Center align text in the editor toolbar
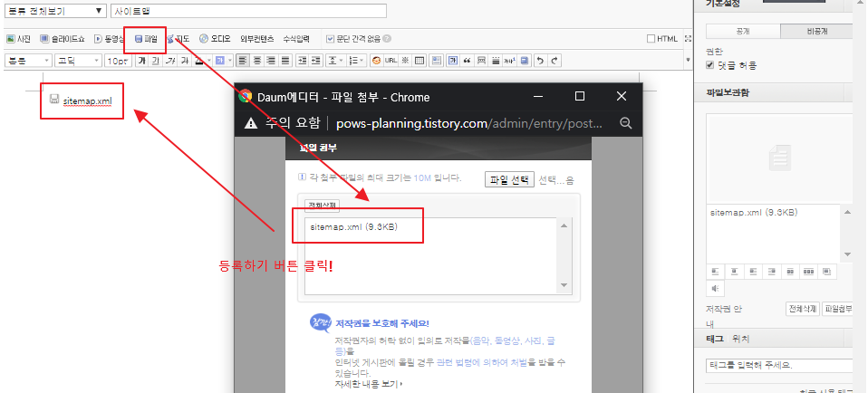This screenshot has width=868, height=393. pos(256,61)
